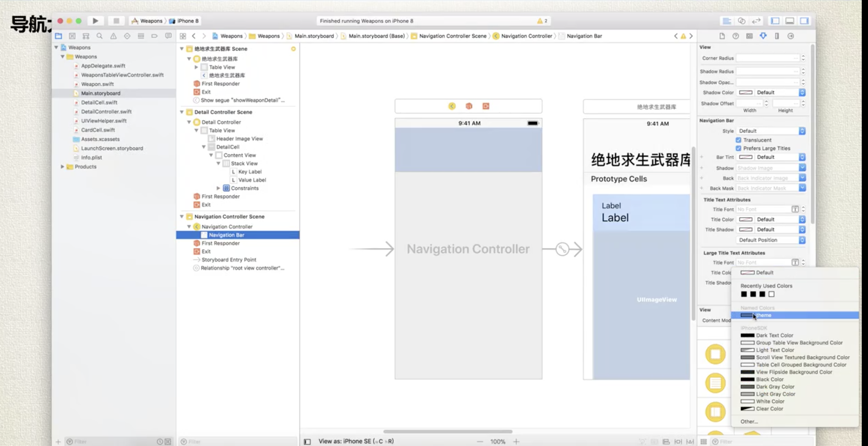Screen dimensions: 868x446
Task: Click the Title Color swatch under Title Text Attributes
Action: 745,220
